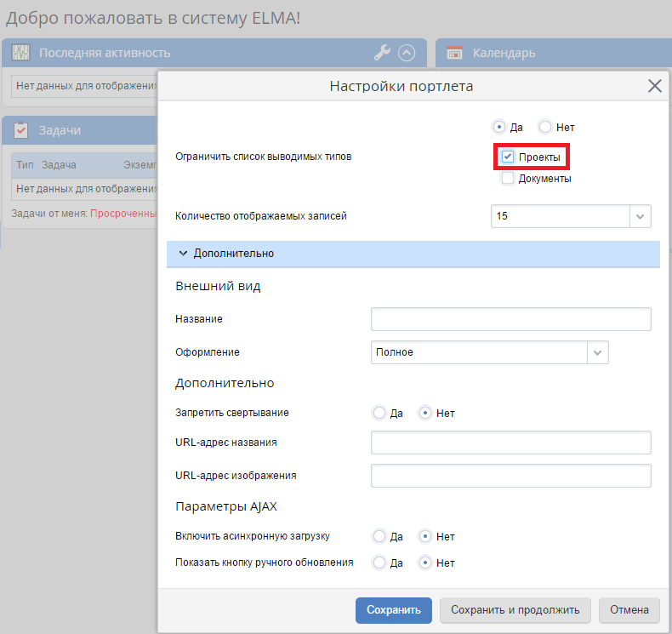The width and height of the screenshot is (672, 634).
Task: Uncheck the Проекты checkbox
Action: click(x=508, y=157)
